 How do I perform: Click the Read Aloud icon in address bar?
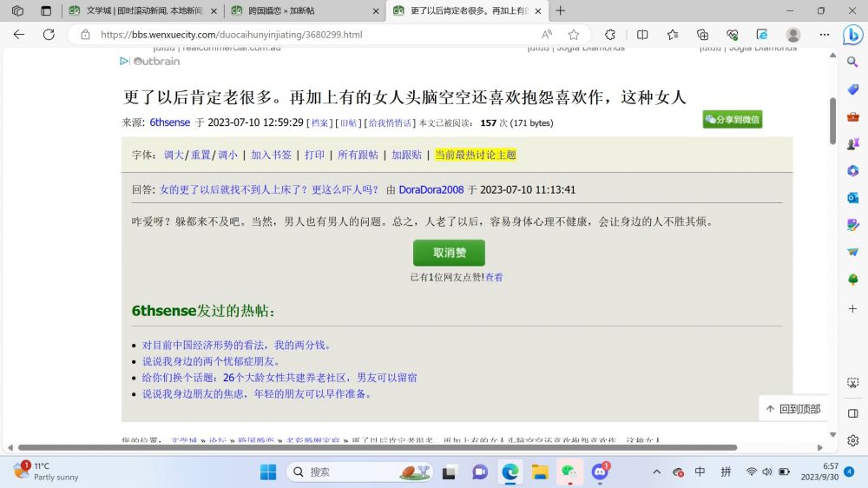[x=547, y=35]
